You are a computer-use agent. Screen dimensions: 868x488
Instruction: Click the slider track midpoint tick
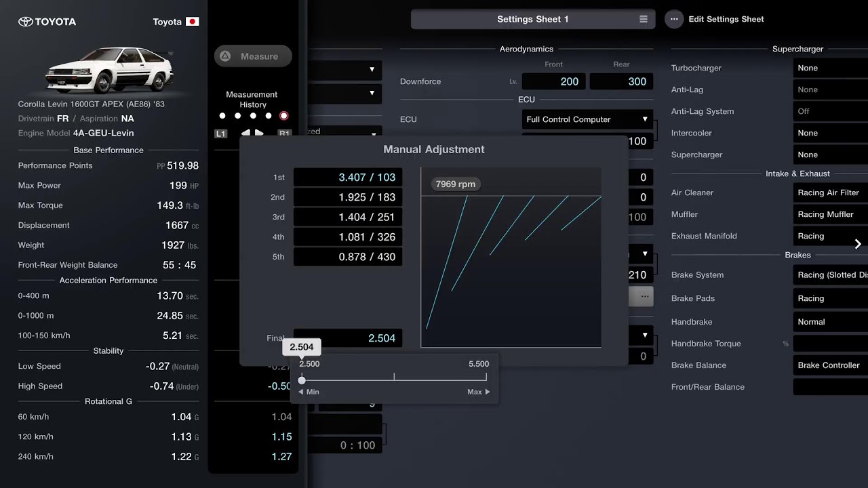pos(394,377)
